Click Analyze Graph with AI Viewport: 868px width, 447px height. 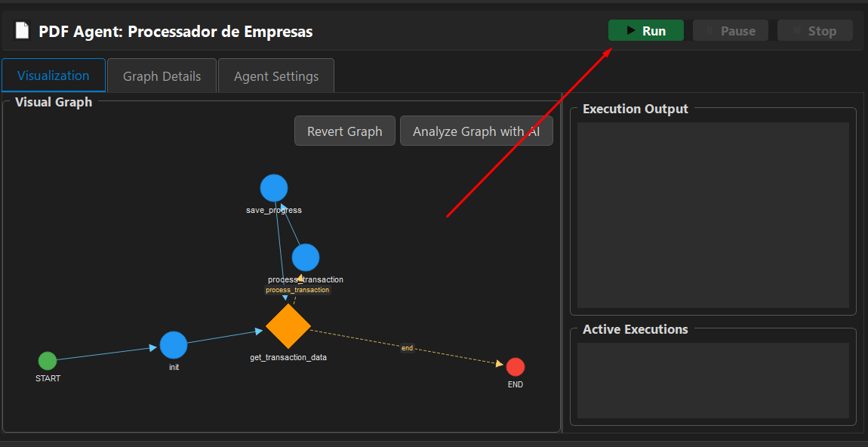(x=476, y=131)
